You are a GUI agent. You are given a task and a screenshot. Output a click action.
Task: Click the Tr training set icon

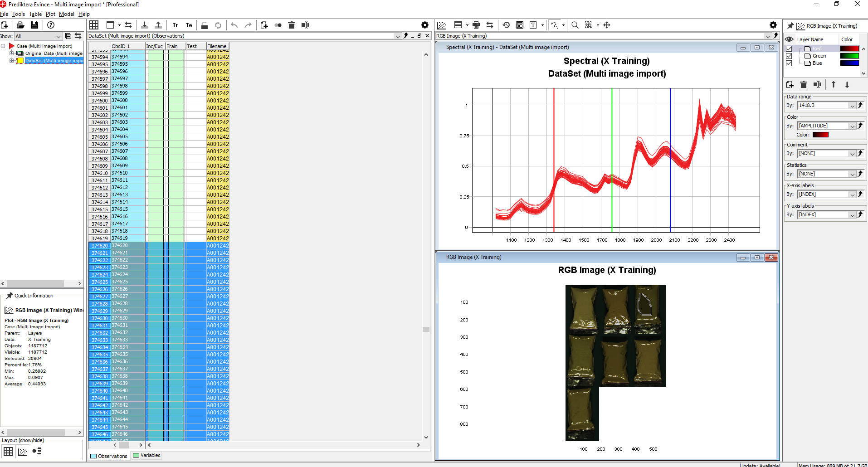[175, 25]
